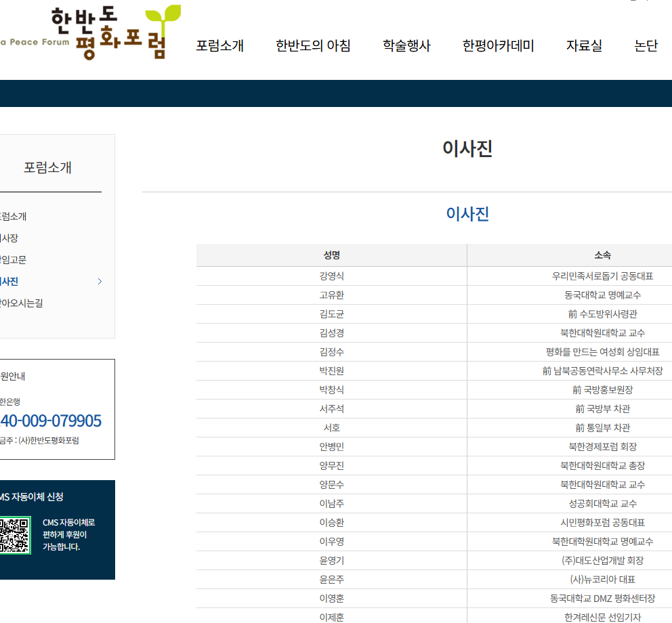The width and height of the screenshot is (672, 623).
Task: Go to the 한평아카데미 menu
Action: [x=498, y=46]
